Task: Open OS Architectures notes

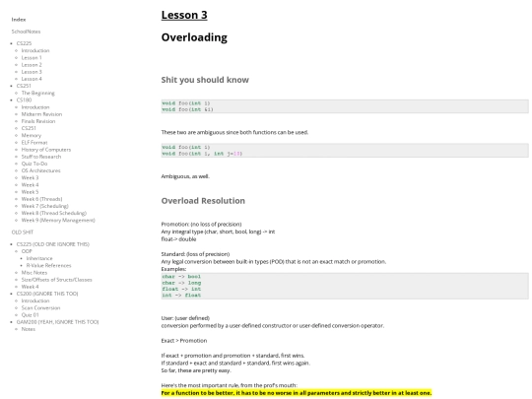Action: tap(41, 170)
